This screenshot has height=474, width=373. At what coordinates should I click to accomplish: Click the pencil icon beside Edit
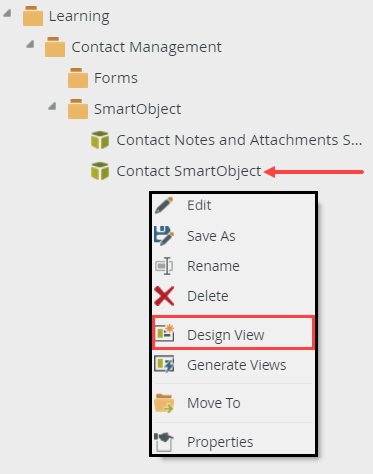coord(164,205)
